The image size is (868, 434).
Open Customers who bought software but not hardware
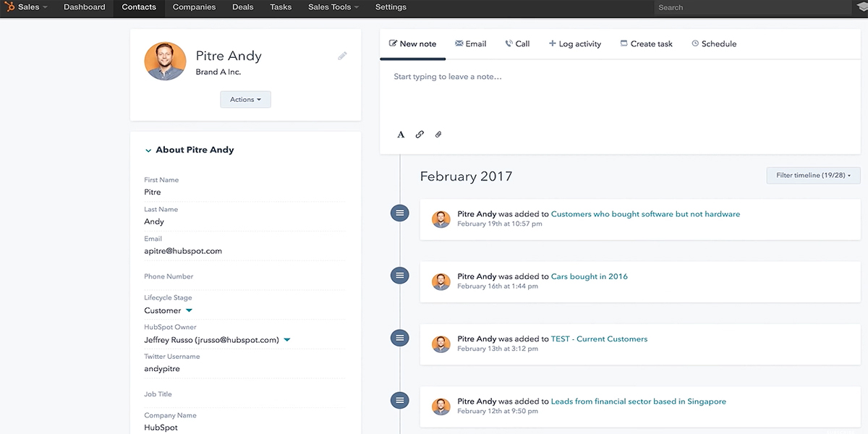click(x=645, y=214)
